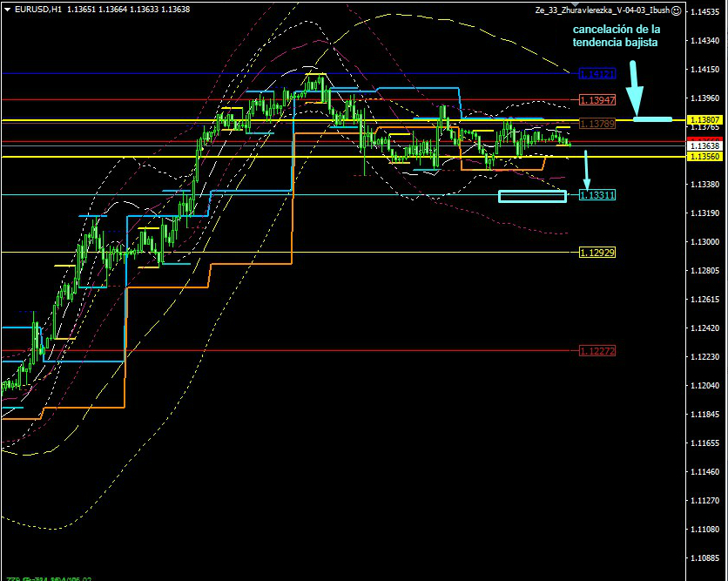Screen dimensions: 728x581
Task: Click the gray chart shift triangle marker
Action: pyautogui.click(x=576, y=4)
